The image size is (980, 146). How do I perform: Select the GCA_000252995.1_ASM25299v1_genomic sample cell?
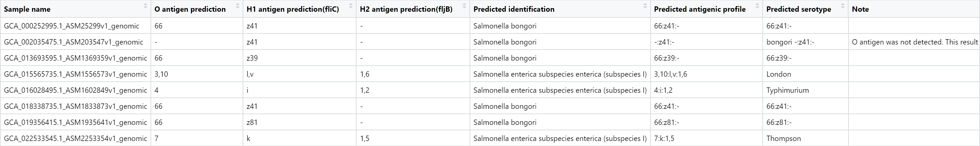[71, 26]
